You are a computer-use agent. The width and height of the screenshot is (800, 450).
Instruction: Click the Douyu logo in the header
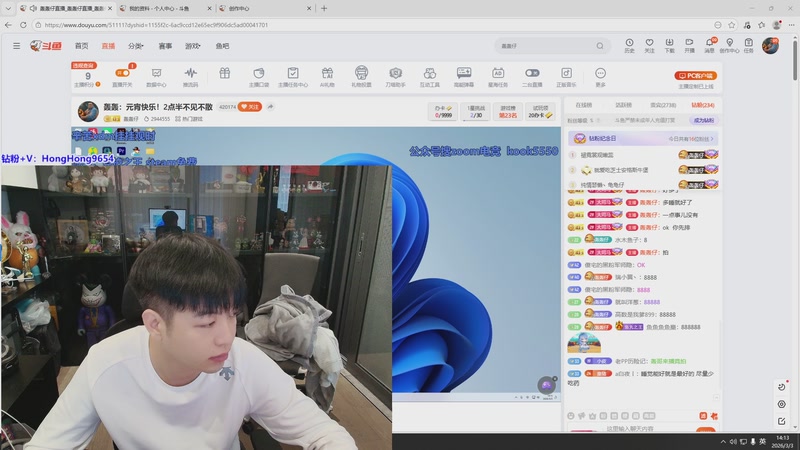45,46
